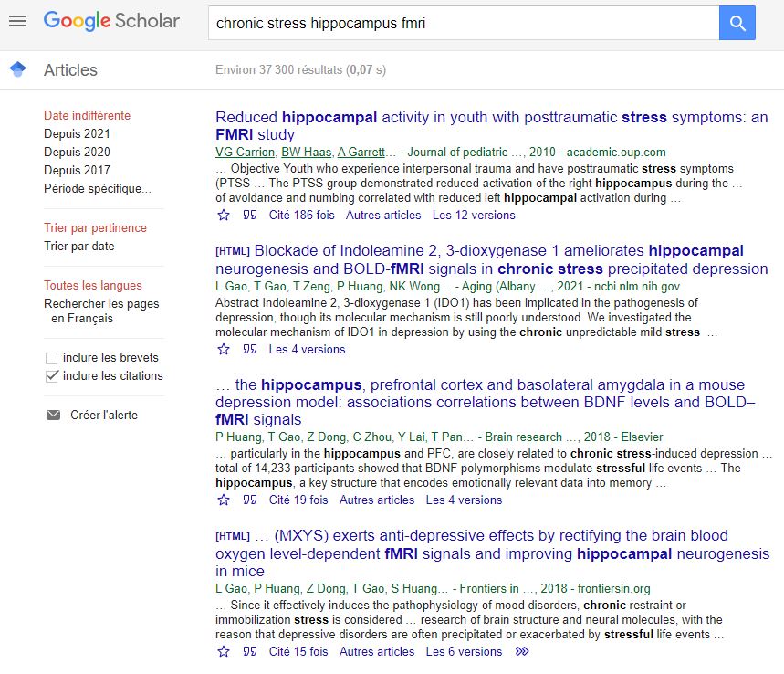This screenshot has height=674, width=784.
Task: Open Cité 186 fois citations link
Action: [x=299, y=216]
